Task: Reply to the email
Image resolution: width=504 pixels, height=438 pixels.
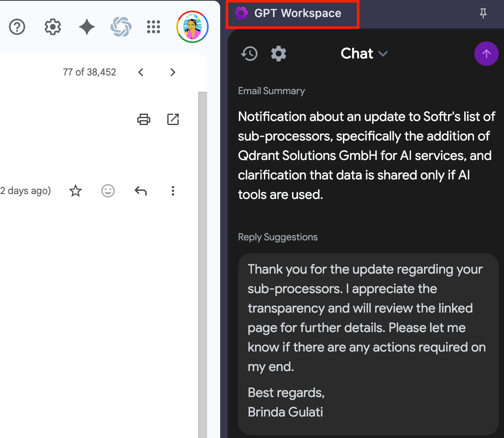Action: (x=141, y=191)
